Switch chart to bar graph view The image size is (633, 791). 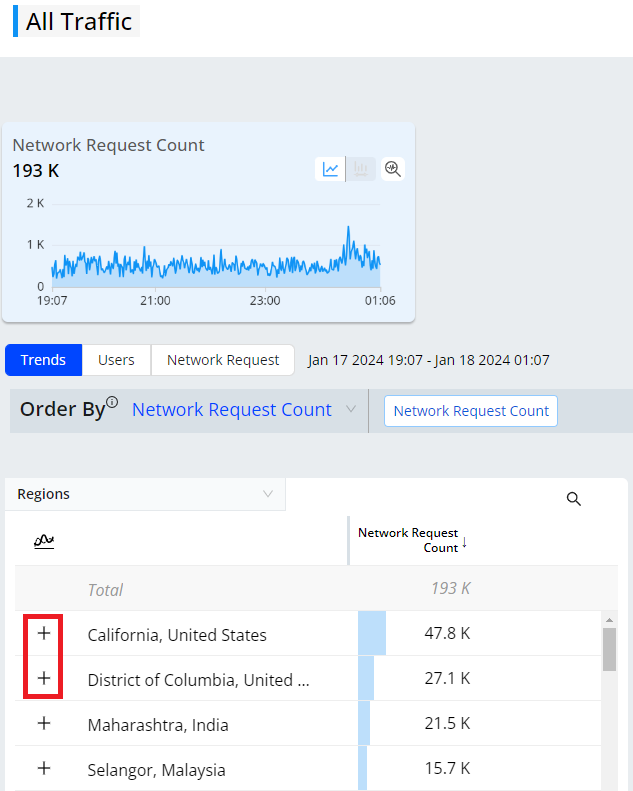(x=361, y=169)
